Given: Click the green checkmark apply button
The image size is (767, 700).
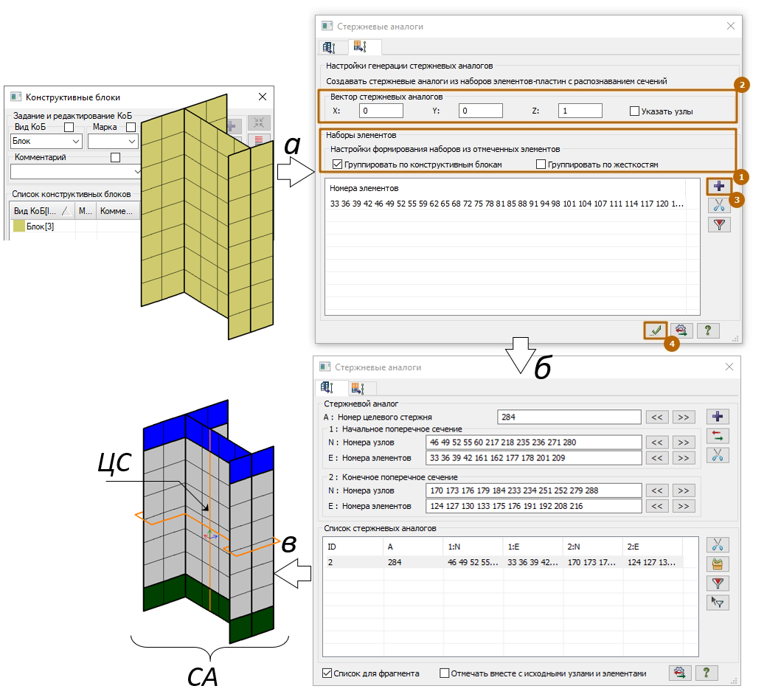Looking at the screenshot, I should point(655,330).
